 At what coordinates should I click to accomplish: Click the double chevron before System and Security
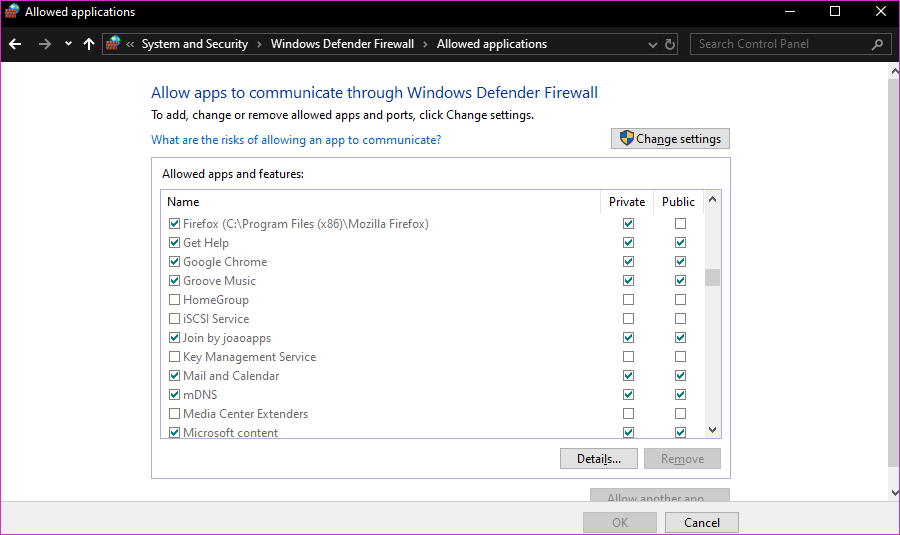(x=130, y=44)
